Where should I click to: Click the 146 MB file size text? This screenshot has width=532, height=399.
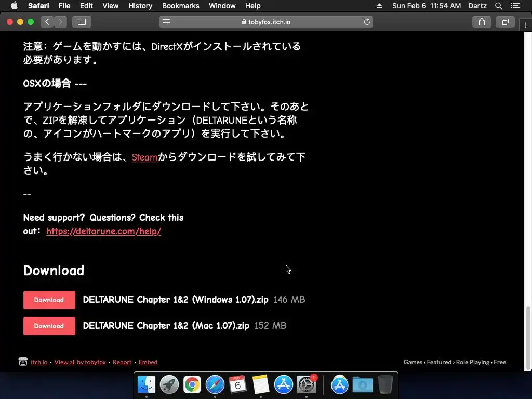[289, 300]
